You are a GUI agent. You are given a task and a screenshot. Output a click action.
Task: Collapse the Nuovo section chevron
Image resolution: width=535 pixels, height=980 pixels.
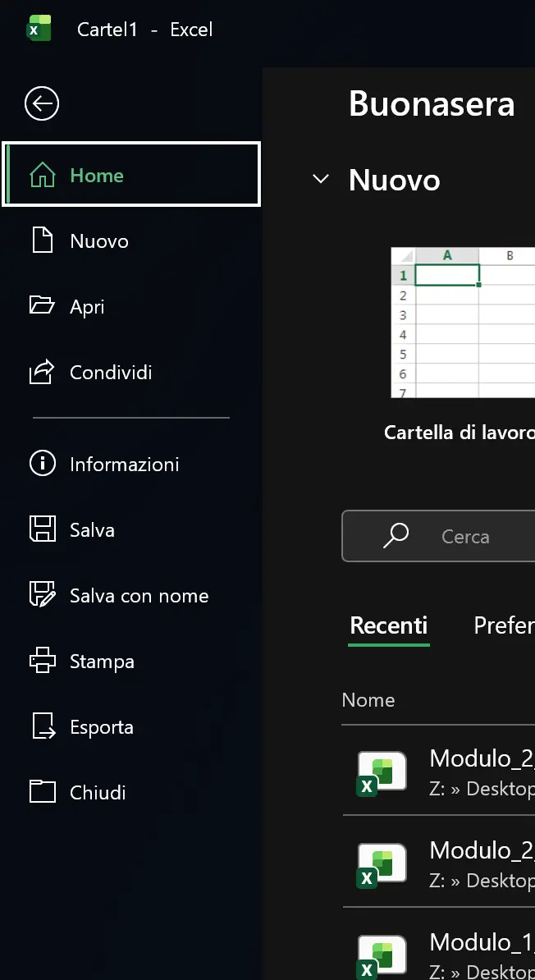click(320, 179)
